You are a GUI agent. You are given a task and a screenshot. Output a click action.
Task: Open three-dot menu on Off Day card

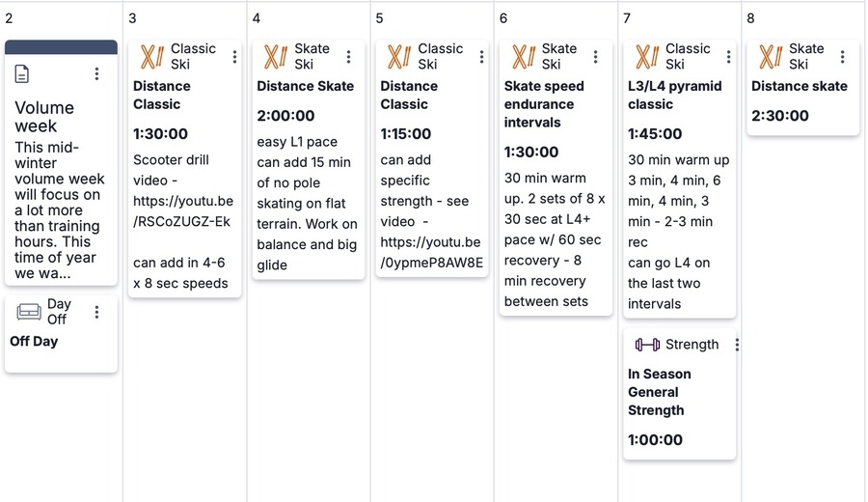(96, 312)
